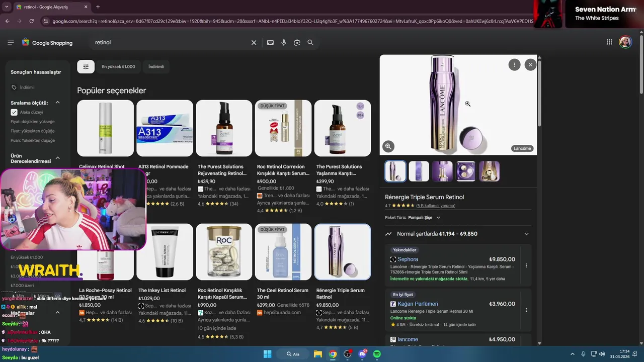Click the product panel vertical scrollbar

(539, 93)
